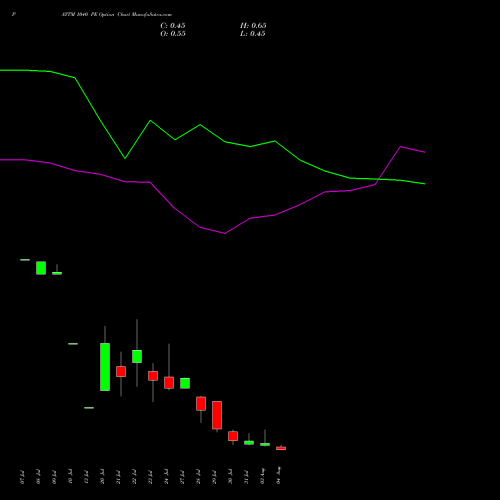This screenshot has width=500, height=500.
Task: Select the 04 Aug date label
Action: coord(278,475)
